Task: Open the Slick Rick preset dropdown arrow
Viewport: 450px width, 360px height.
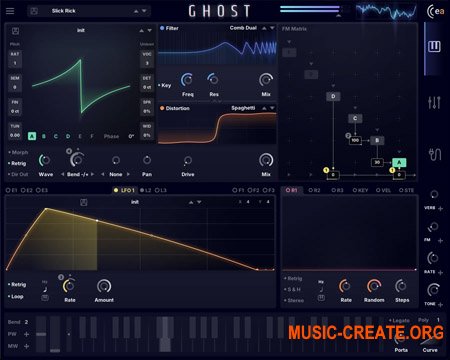Action: 144,11
